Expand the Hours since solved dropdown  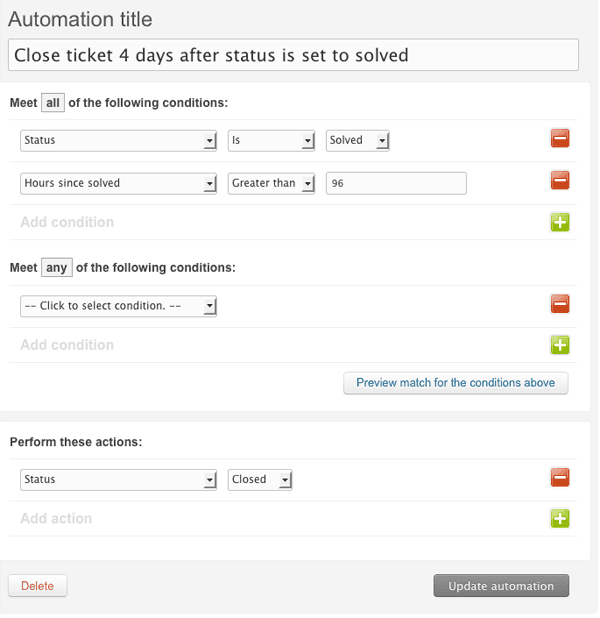[x=118, y=183]
